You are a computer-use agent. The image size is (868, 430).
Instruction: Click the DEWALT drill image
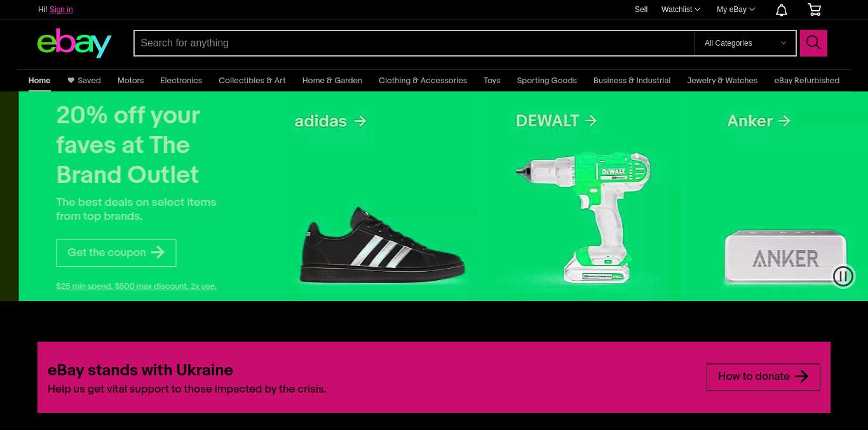[583, 218]
